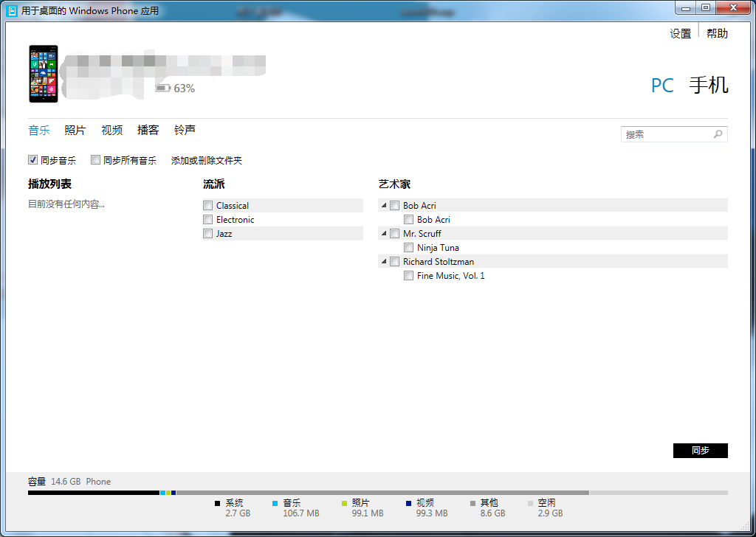The height and width of the screenshot is (537, 756).
Task: Check the Classical genre checkbox
Action: click(x=208, y=206)
